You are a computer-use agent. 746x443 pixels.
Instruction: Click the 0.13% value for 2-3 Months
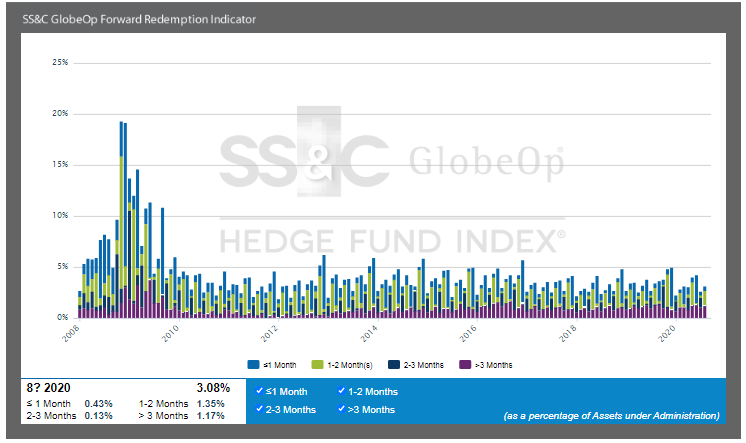pyautogui.click(x=98, y=415)
